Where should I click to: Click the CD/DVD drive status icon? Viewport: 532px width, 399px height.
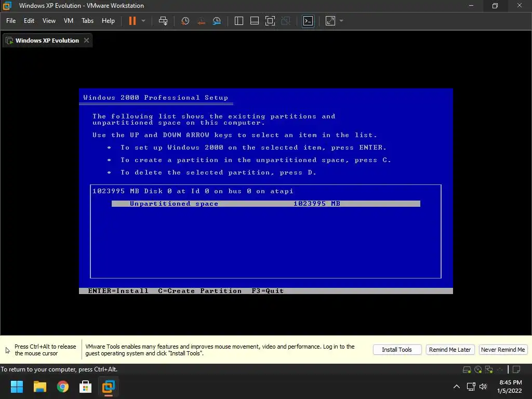(x=478, y=369)
